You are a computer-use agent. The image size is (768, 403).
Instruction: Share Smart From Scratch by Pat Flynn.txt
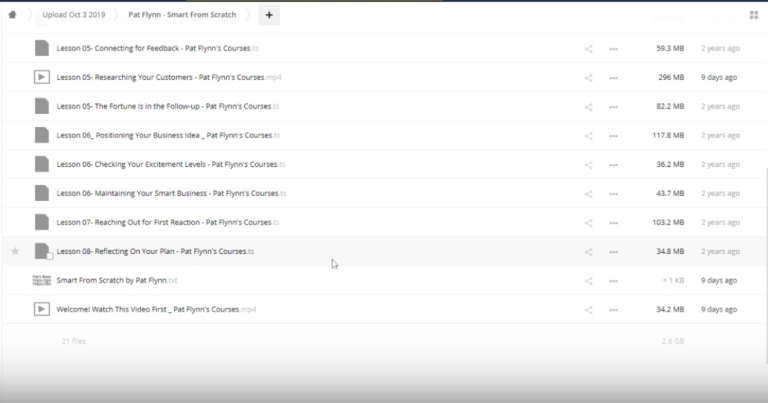(588, 281)
